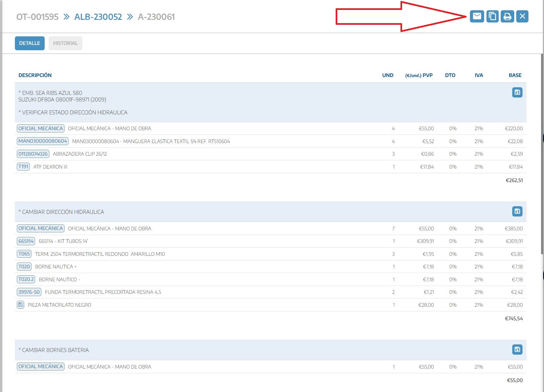This screenshot has height=392, width=544.
Task: Click the copy document icon
Action: 492,16
